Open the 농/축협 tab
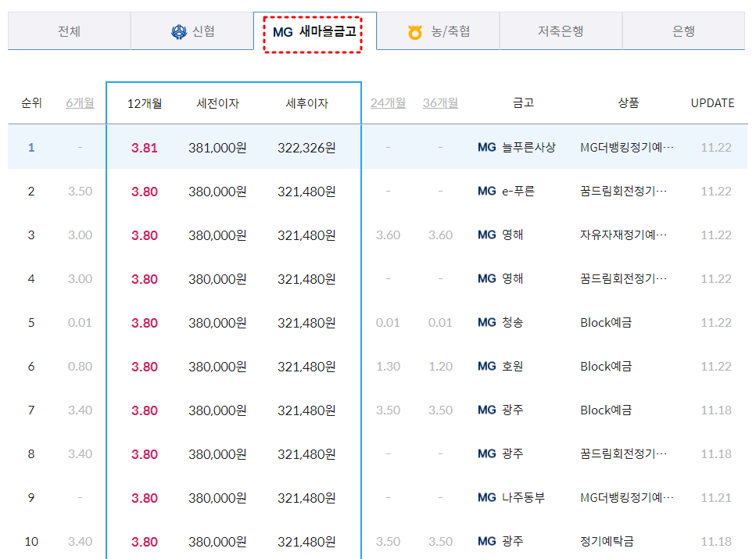The height and width of the screenshot is (559, 756). tap(438, 31)
